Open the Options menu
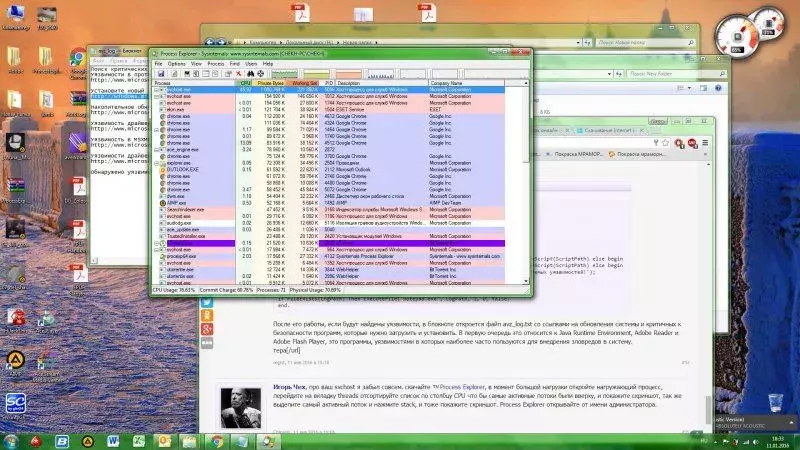The height and width of the screenshot is (450, 800). click(x=177, y=64)
